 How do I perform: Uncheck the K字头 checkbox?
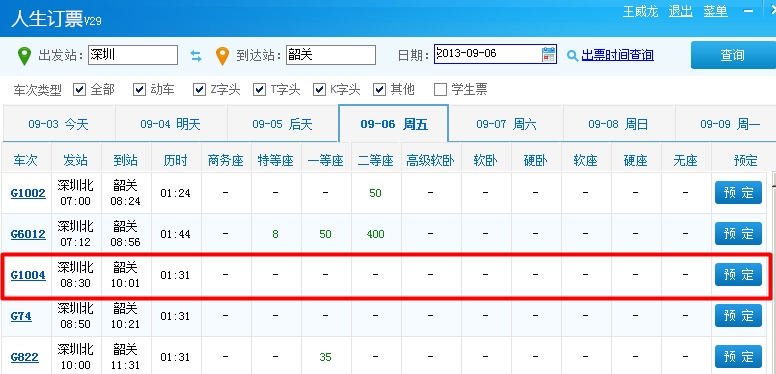coord(319,90)
